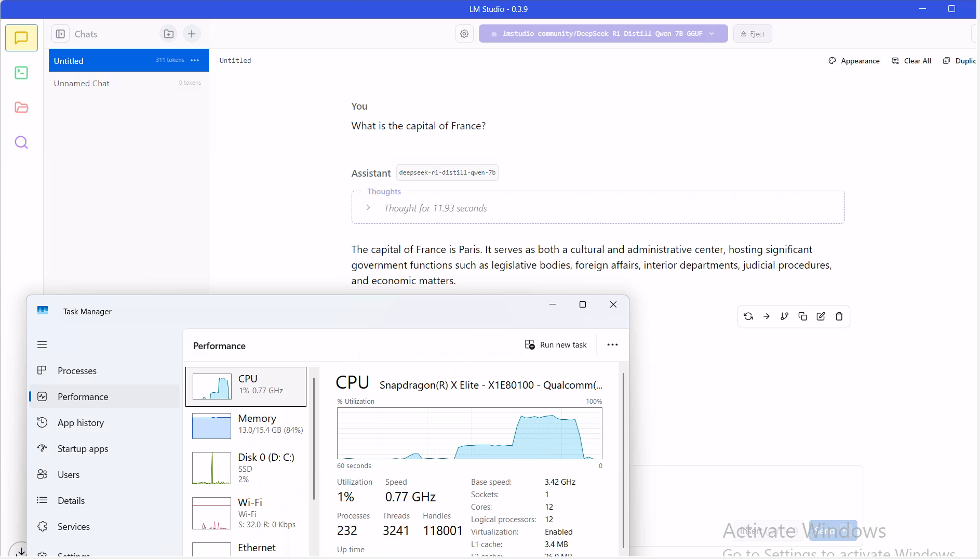The width and height of the screenshot is (980, 559).
Task: Open the Chat view in LM Studio sidebar
Action: tap(21, 38)
